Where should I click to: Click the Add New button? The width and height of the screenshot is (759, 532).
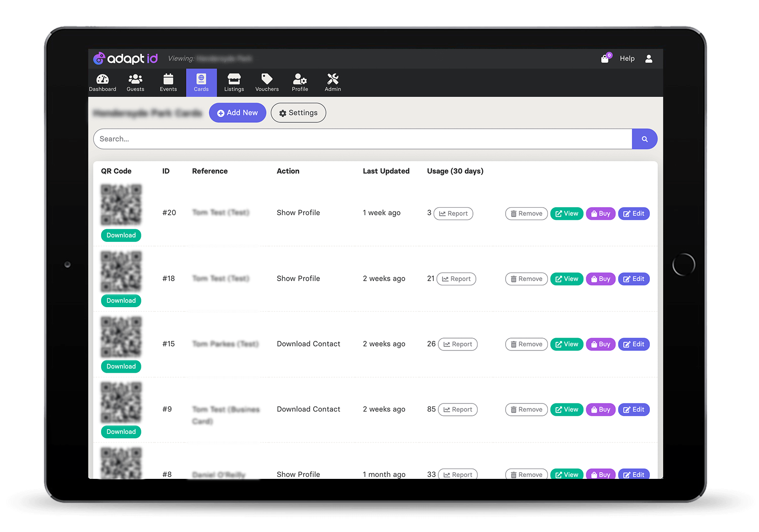click(x=237, y=113)
